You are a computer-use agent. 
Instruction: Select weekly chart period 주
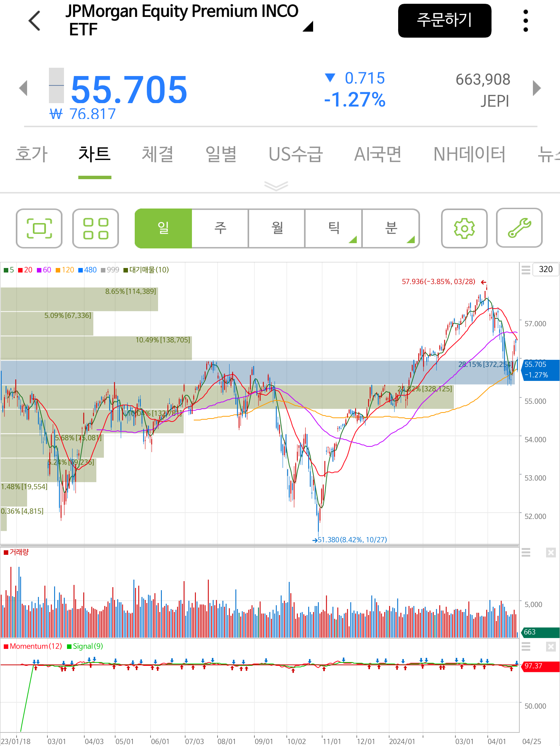[x=220, y=228]
